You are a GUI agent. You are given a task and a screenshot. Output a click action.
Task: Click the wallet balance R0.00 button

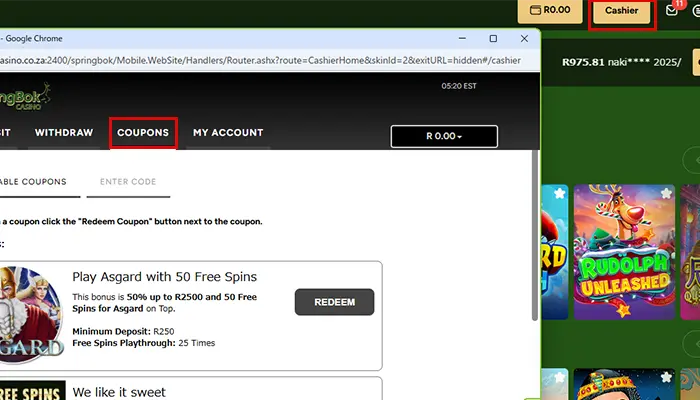[549, 11]
